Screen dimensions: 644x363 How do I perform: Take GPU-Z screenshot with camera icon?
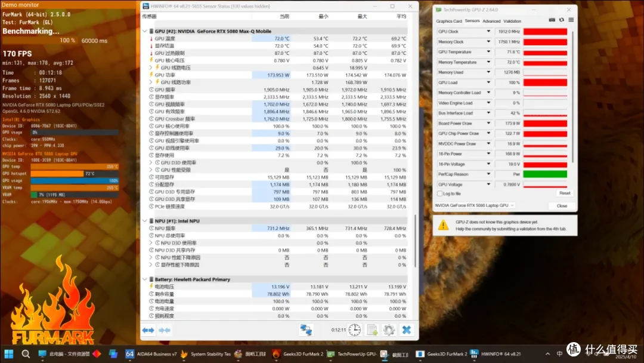tap(552, 20)
